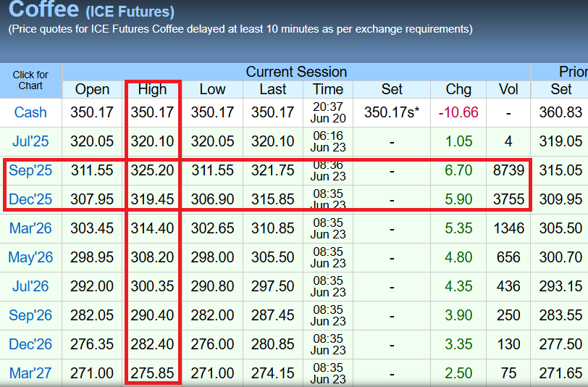Open the Dec'25 contract chart
The height and width of the screenshot is (387, 588).
pos(30,199)
